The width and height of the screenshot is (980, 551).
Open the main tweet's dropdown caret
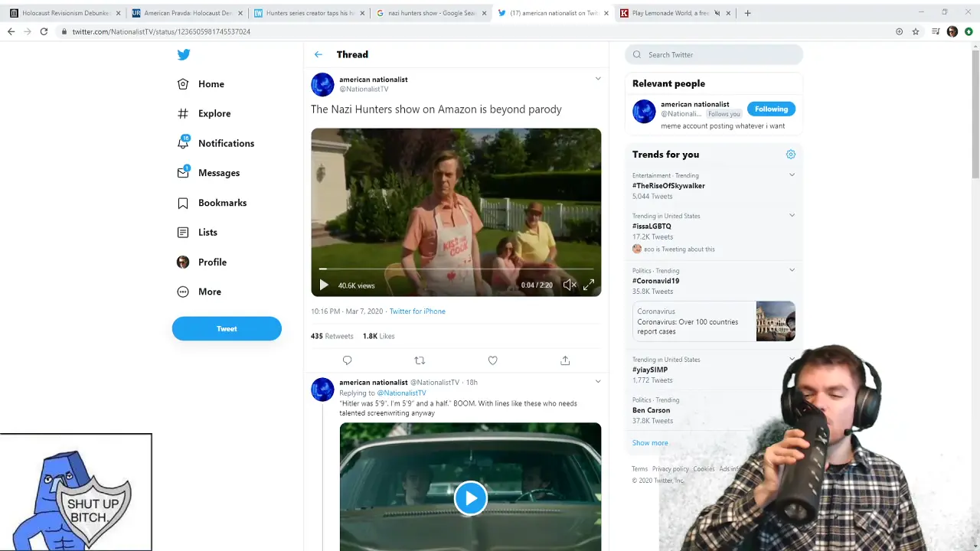coord(598,79)
